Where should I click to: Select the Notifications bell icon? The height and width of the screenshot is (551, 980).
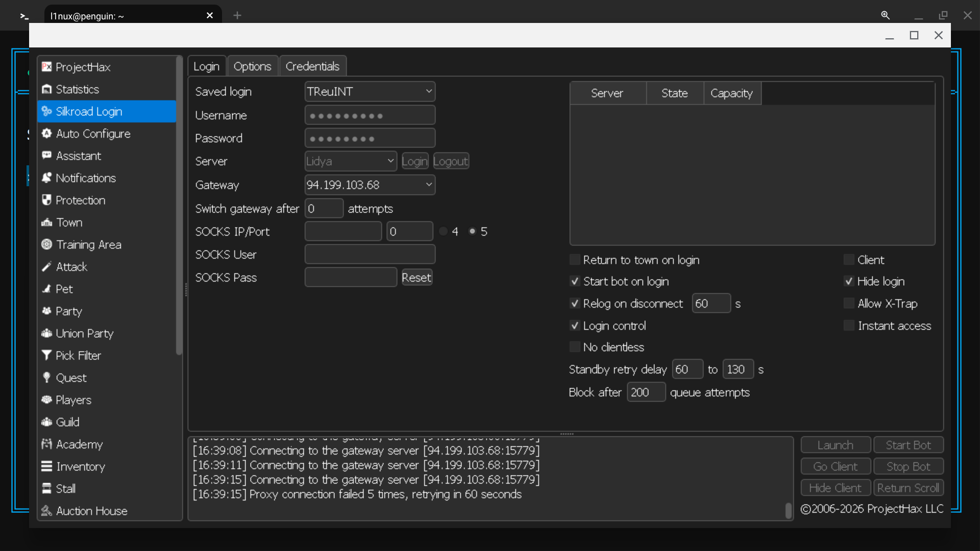46,178
